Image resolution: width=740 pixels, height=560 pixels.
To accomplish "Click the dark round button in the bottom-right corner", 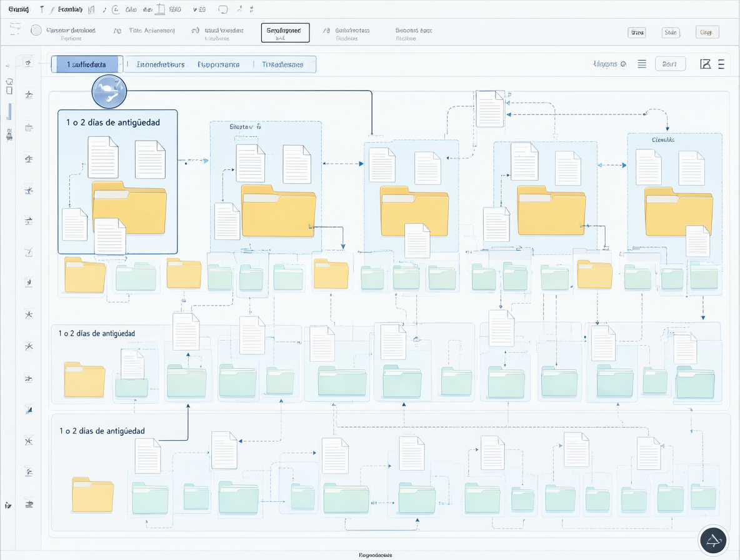I will click(712, 540).
